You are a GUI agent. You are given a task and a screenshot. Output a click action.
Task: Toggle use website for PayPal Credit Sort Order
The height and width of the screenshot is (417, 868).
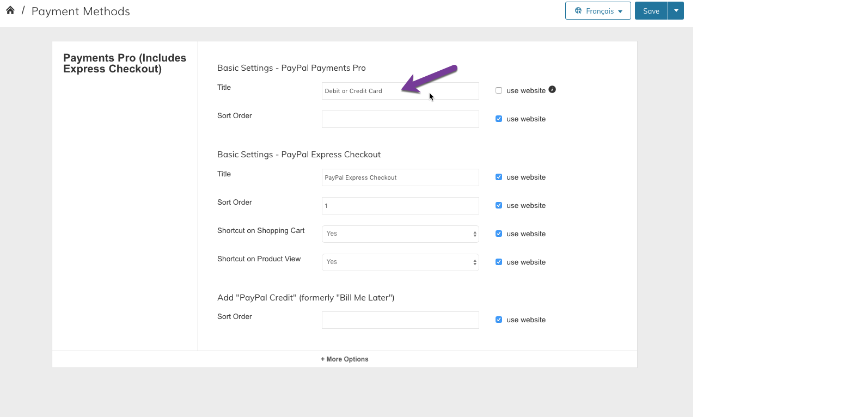(x=499, y=320)
